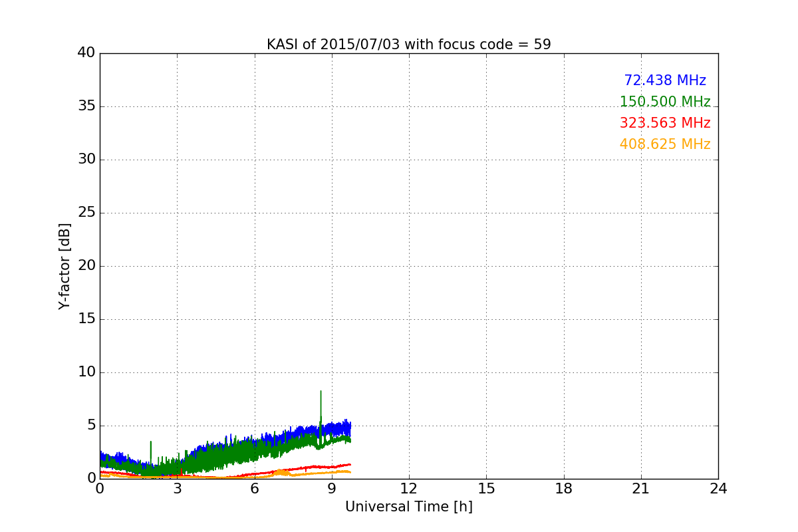Click the y-axis tick label 25
The image size is (798, 532).
[86, 213]
